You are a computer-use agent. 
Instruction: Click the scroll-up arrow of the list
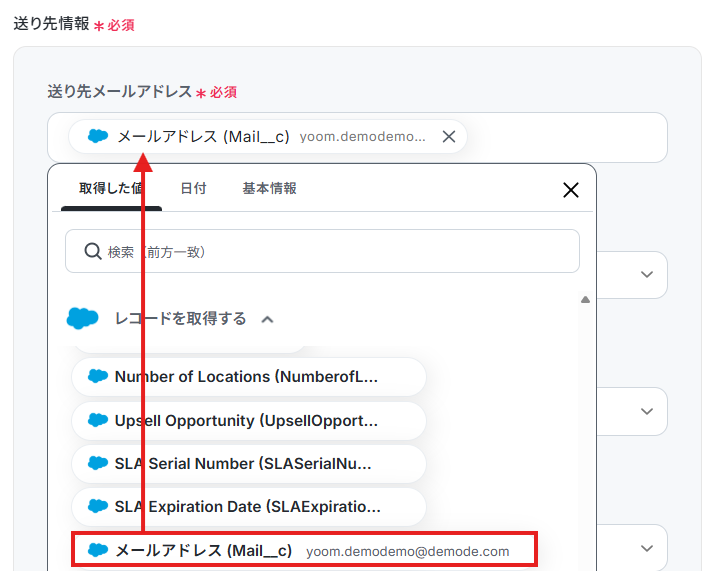585,300
